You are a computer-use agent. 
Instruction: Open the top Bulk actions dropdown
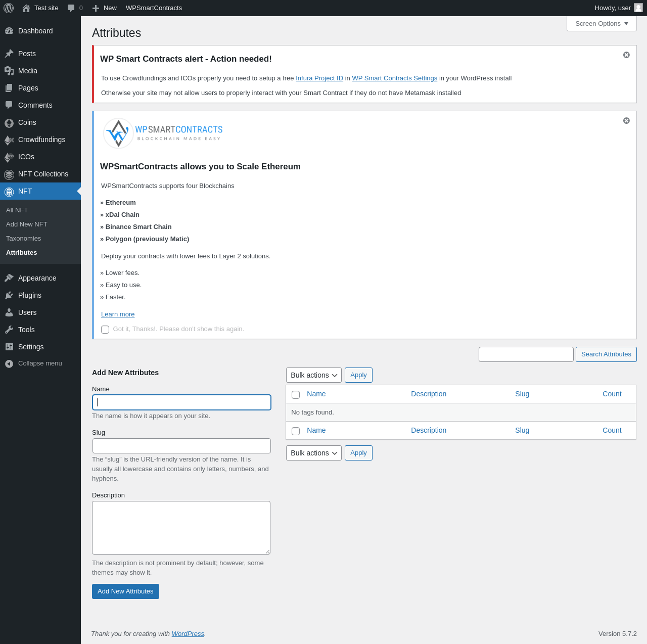click(314, 375)
